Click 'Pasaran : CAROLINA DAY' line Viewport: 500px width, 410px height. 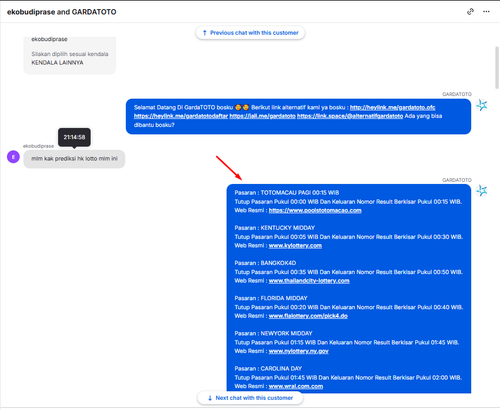coord(268,369)
